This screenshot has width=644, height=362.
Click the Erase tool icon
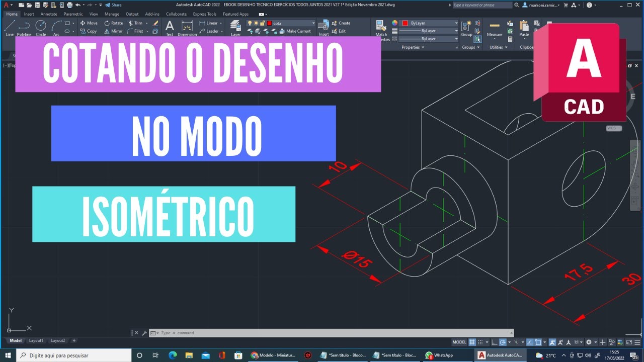(x=155, y=23)
